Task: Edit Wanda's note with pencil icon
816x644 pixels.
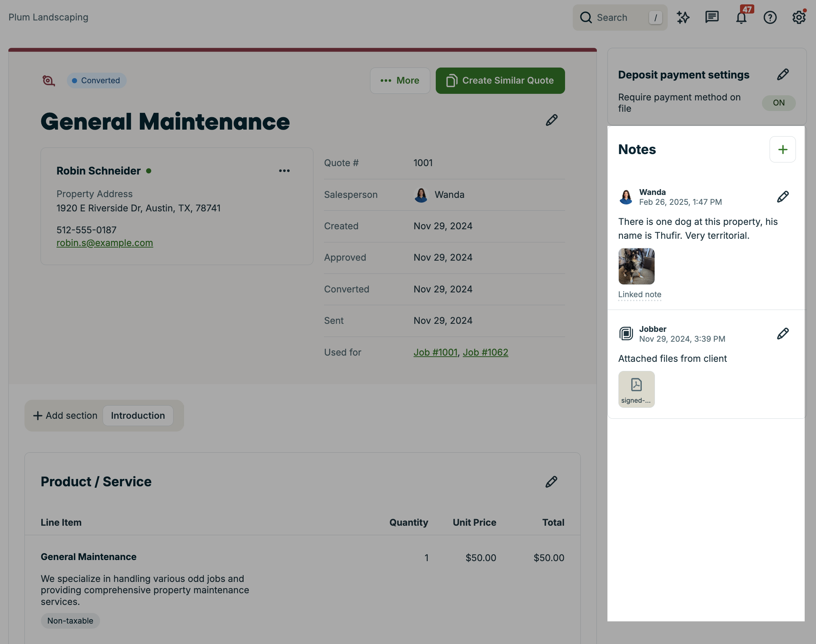Action: [783, 197]
